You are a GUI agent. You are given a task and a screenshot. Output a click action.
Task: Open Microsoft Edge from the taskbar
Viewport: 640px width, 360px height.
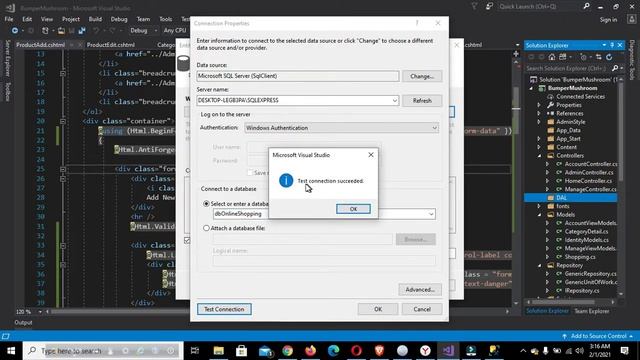[333, 351]
